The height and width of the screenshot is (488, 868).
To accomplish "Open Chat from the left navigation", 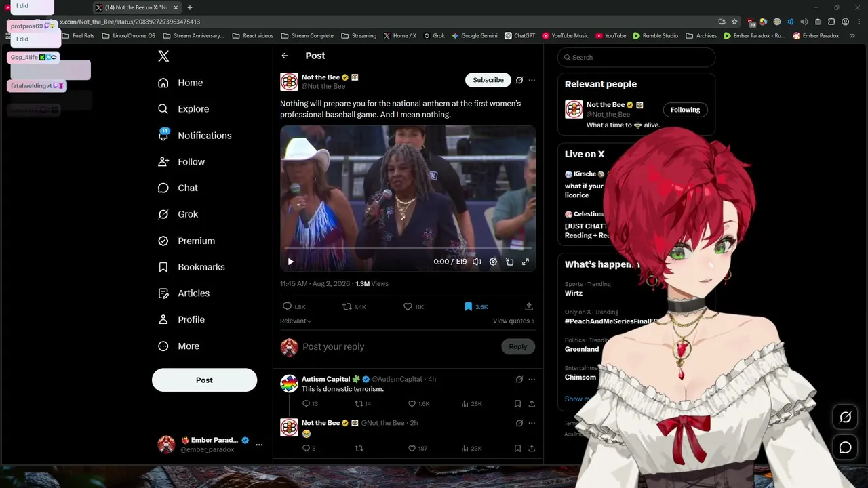I will 178,188.
